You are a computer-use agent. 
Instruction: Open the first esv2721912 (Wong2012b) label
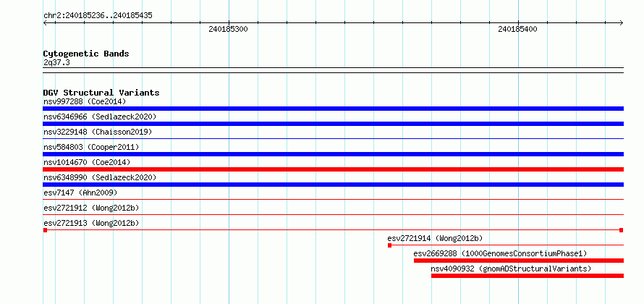pyautogui.click(x=91, y=208)
